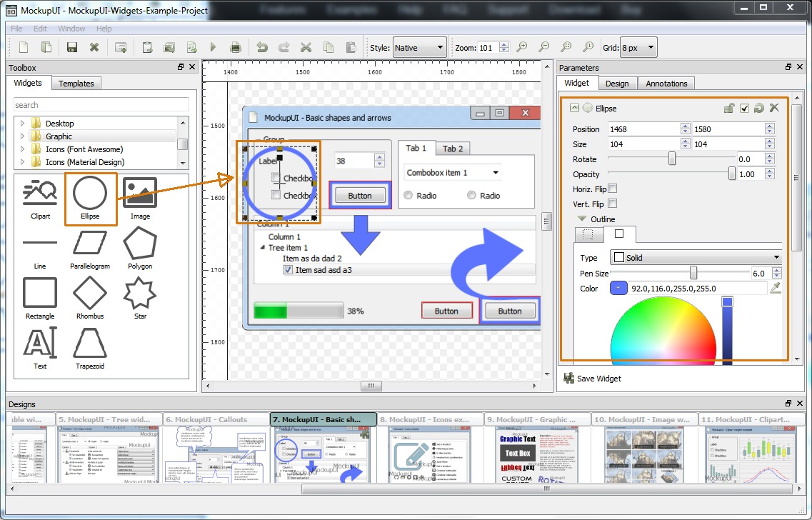Image resolution: width=812 pixels, height=520 pixels.
Task: Zoom in using the magnifier plus icon
Action: coord(522,48)
